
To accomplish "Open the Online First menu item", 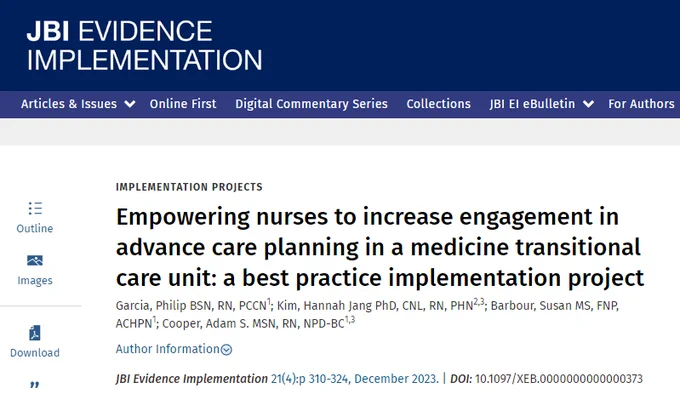I will pos(183,104).
